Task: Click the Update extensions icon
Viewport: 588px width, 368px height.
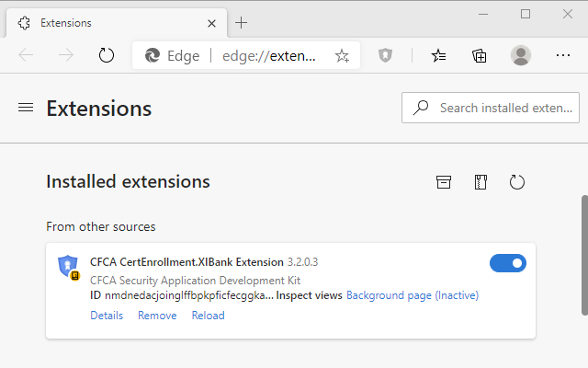Action: point(517,182)
